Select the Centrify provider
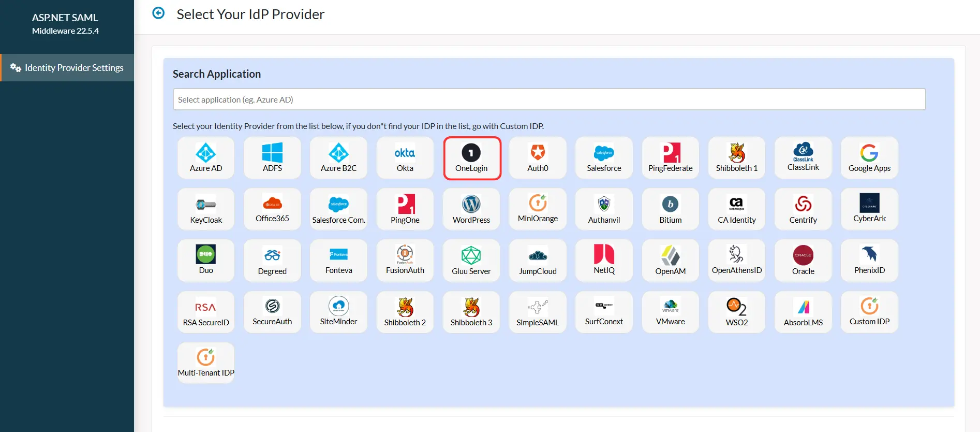 tap(803, 209)
